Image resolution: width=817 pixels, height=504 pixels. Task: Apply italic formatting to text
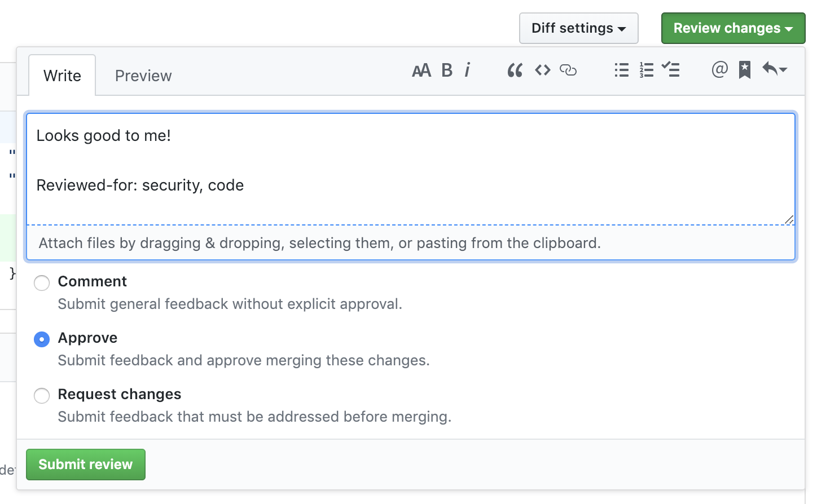[x=467, y=70]
